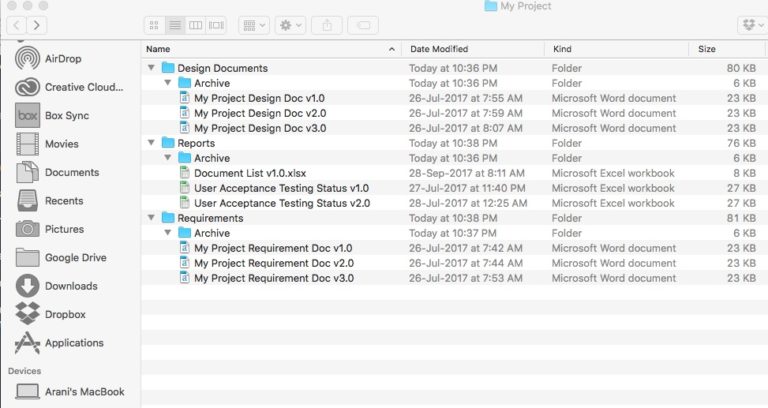Switch to icon view

tap(154, 25)
